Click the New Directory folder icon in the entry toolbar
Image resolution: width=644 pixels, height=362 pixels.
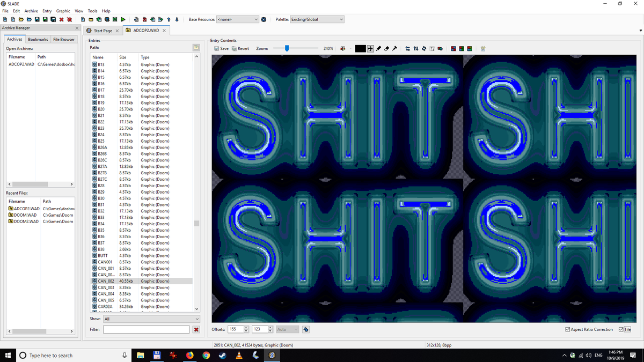point(91,19)
